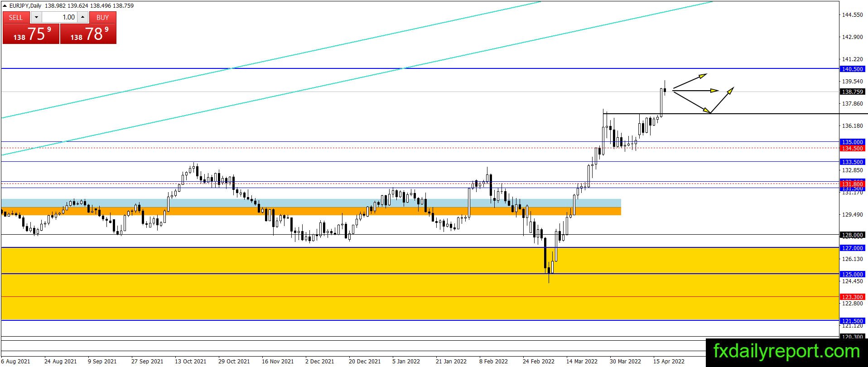Viewport: 868px width, 367px height.
Task: Click the 1.00 volume input field
Action: (59, 17)
